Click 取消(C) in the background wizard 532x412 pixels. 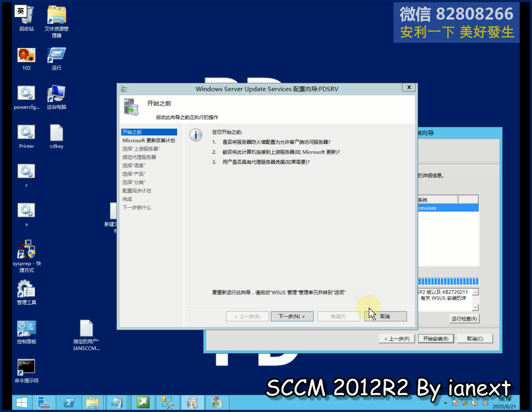(475, 339)
